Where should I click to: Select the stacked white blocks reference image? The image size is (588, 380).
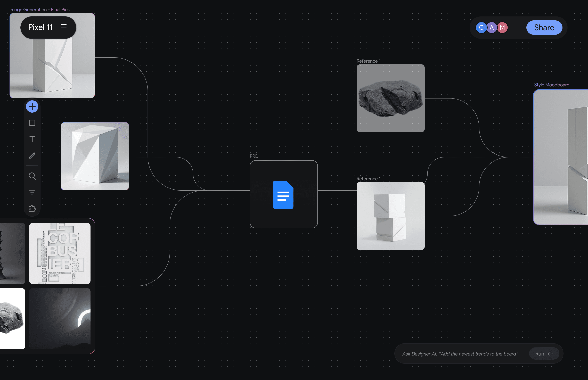tap(390, 216)
